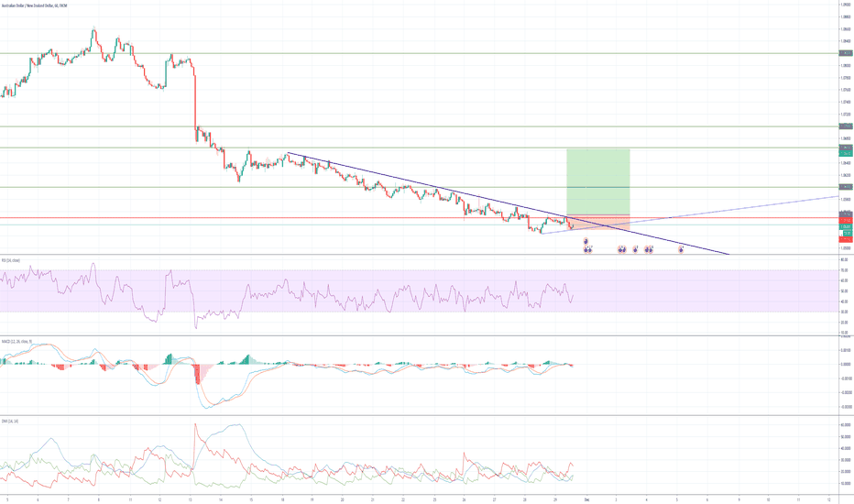Click the topmost stacked economic event marker
This screenshot has width=854, height=504.
586,241
